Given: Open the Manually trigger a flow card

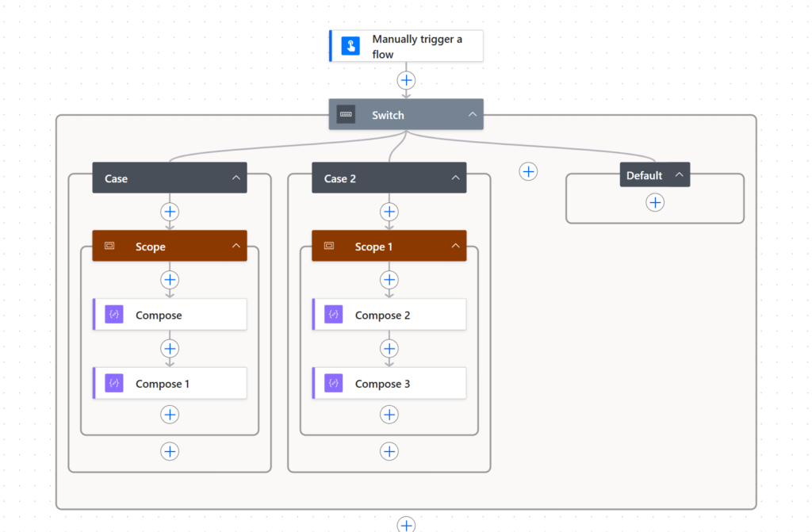Looking at the screenshot, I should pos(407,46).
